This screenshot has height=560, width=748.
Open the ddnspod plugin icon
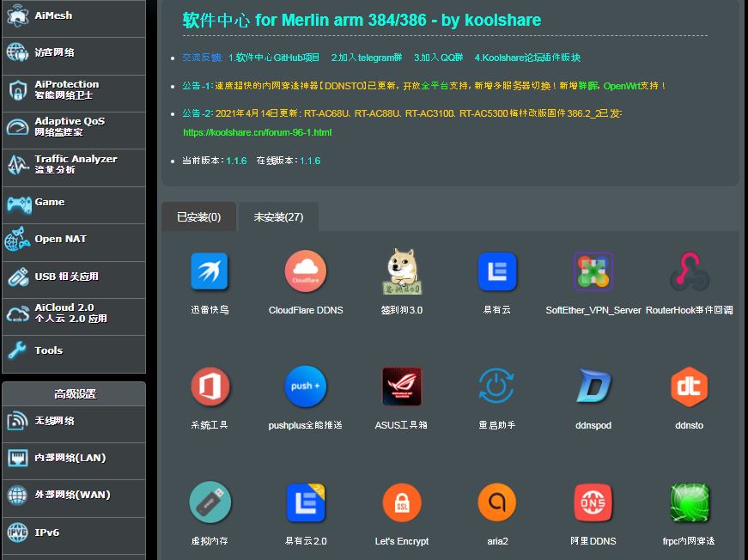(x=593, y=387)
